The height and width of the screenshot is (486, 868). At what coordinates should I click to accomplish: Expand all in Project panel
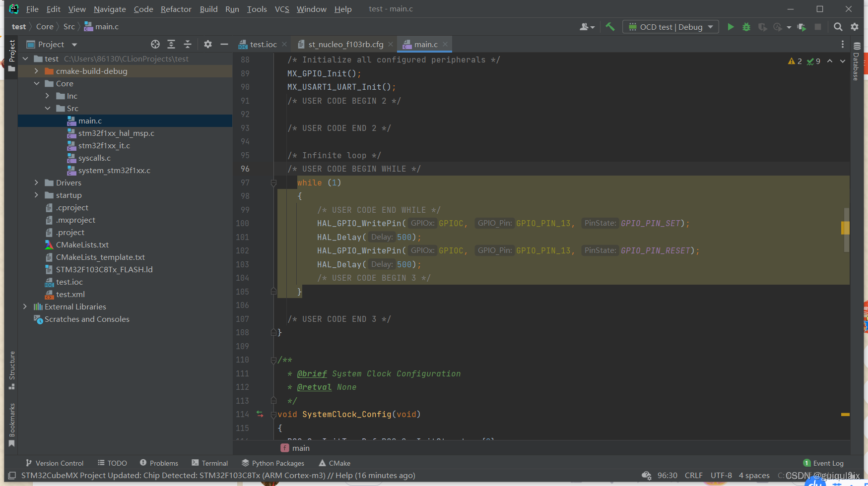(x=171, y=44)
